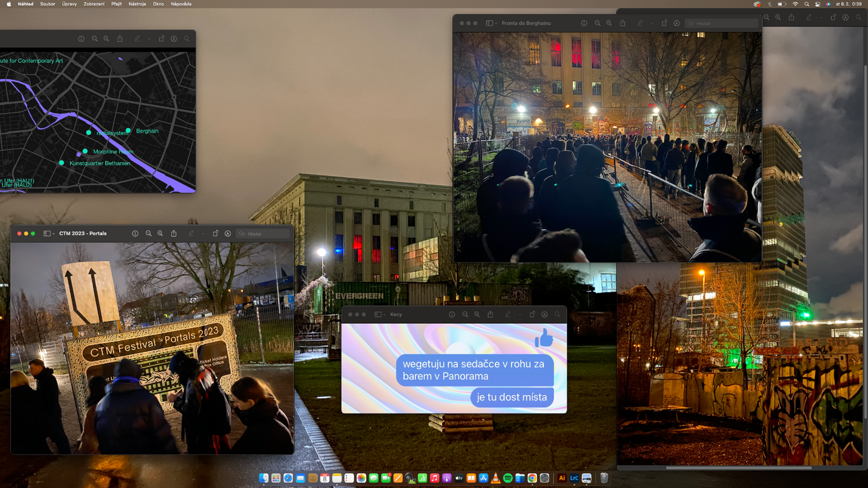Screen dimensions: 868x488
Task: Open Wi-Fi status in the menu bar
Action: (795, 4)
